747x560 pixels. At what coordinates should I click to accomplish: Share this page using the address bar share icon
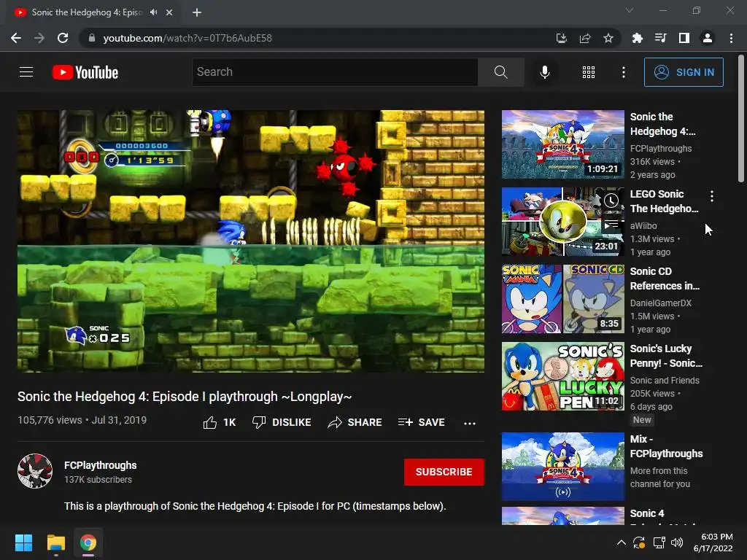pyautogui.click(x=585, y=38)
